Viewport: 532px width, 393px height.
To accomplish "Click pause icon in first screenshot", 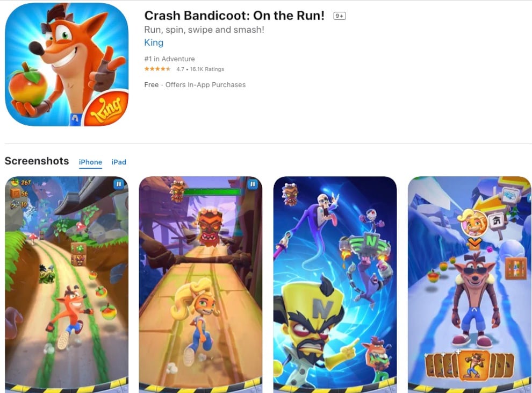I will tap(119, 184).
